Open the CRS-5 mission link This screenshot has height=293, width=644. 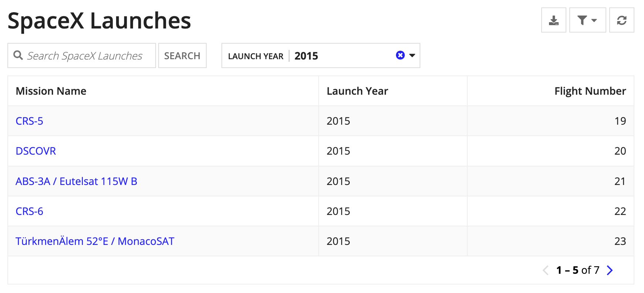[29, 121]
